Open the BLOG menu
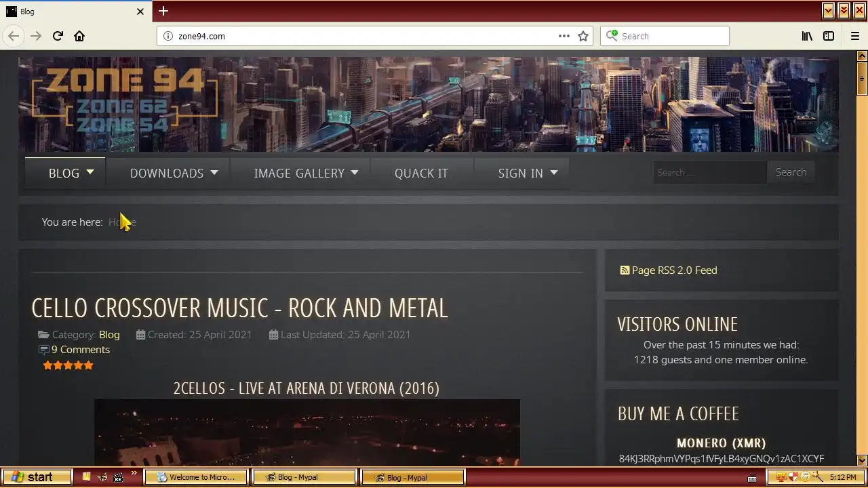 (64, 174)
